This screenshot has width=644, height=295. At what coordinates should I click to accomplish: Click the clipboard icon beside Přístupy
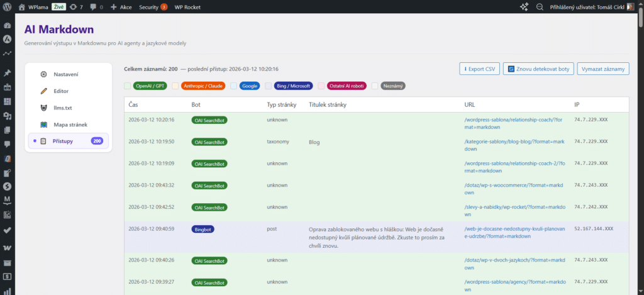[43, 142]
